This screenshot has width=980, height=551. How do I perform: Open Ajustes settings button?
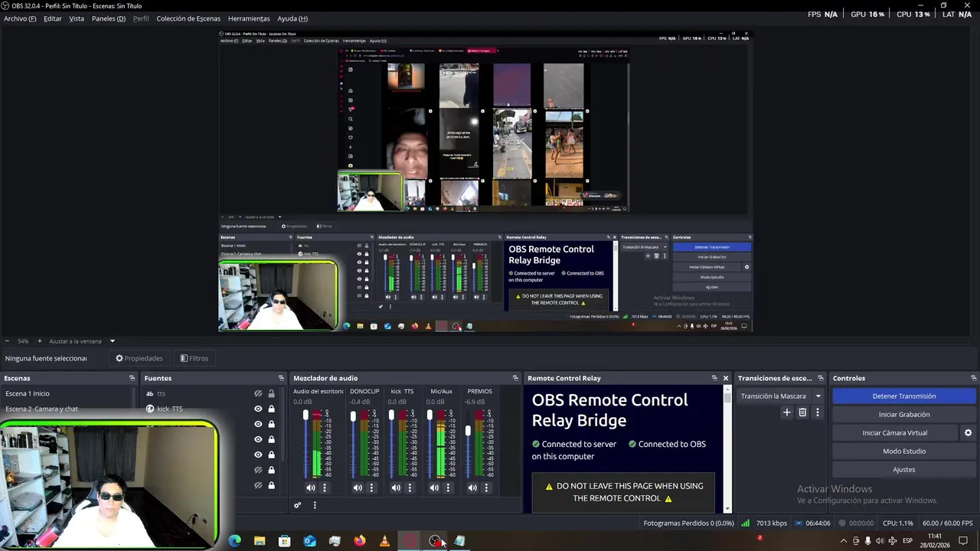click(x=903, y=470)
